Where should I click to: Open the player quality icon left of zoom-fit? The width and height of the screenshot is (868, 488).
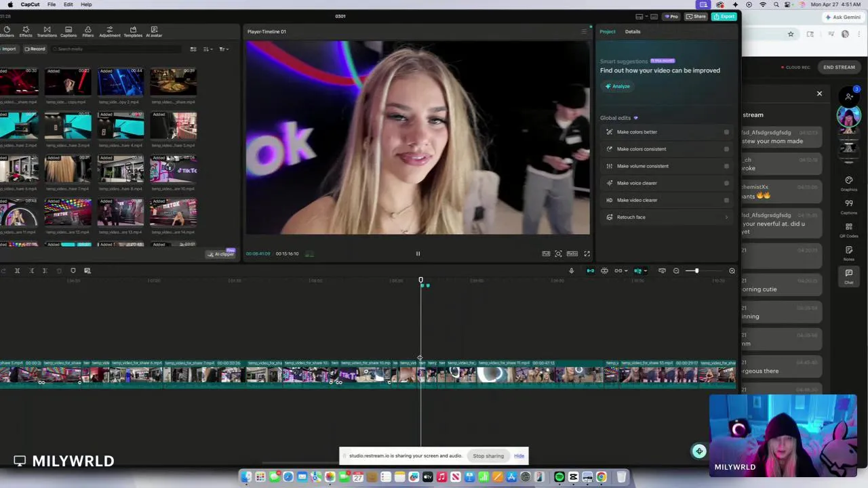point(546,253)
